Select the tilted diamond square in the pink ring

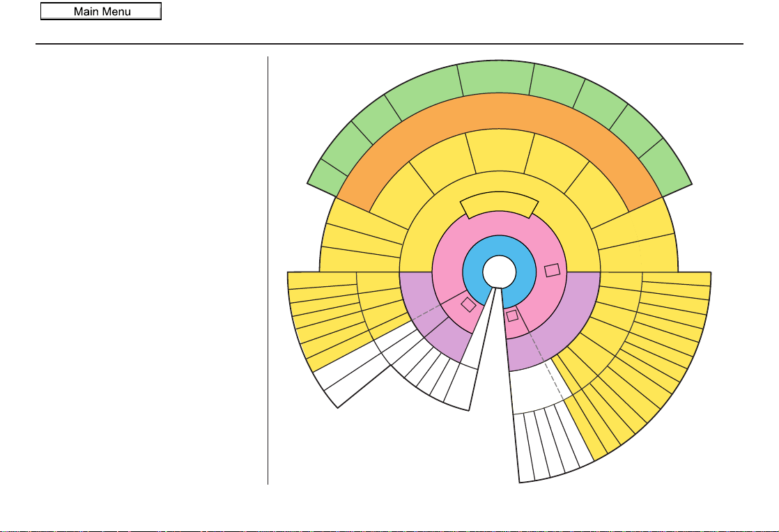click(x=468, y=305)
